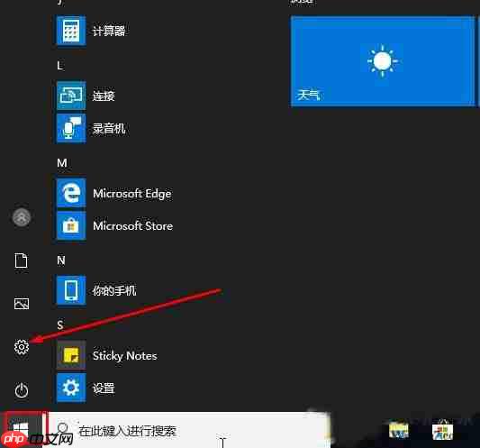Click the Windows Start button
The image size is (480, 448).
21,430
